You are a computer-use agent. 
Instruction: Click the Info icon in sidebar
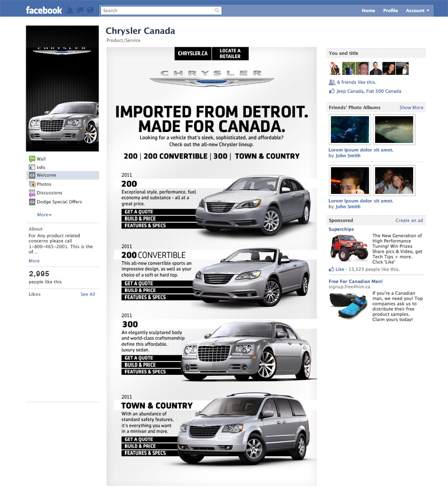(32, 168)
